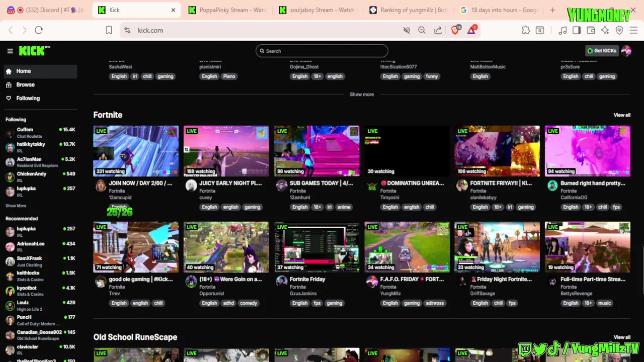
Task: Switch to the Ranking of yungmillz tab
Action: (408, 10)
